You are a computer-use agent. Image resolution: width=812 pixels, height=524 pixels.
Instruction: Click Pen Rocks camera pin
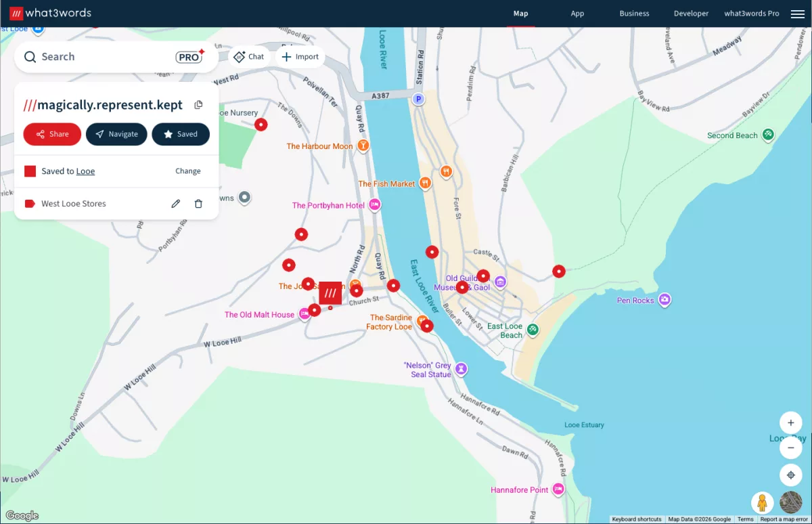pyautogui.click(x=664, y=300)
